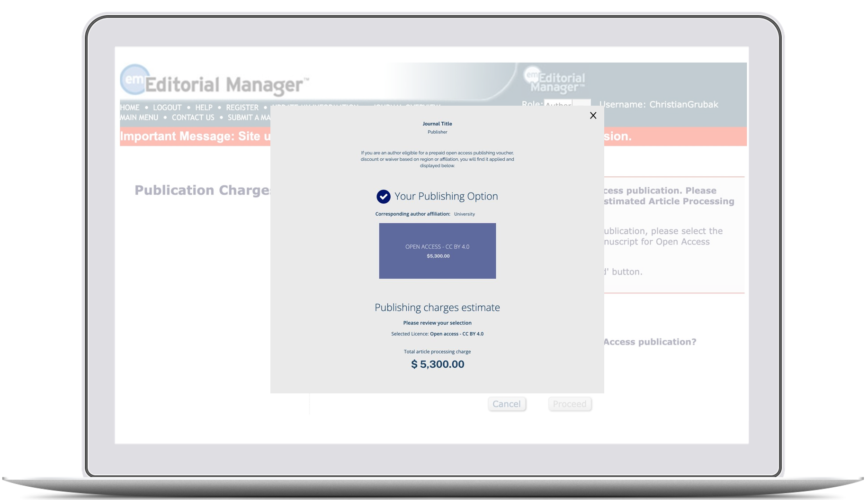Screen dimensions: 868x500
Task: Click the small Editorial Manager logo on right
Action: (554, 80)
